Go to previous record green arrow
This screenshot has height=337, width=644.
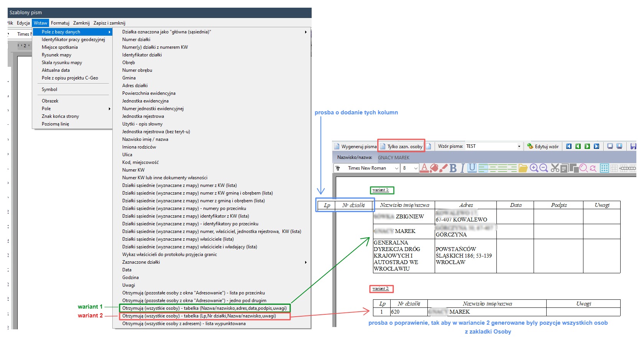tap(578, 146)
